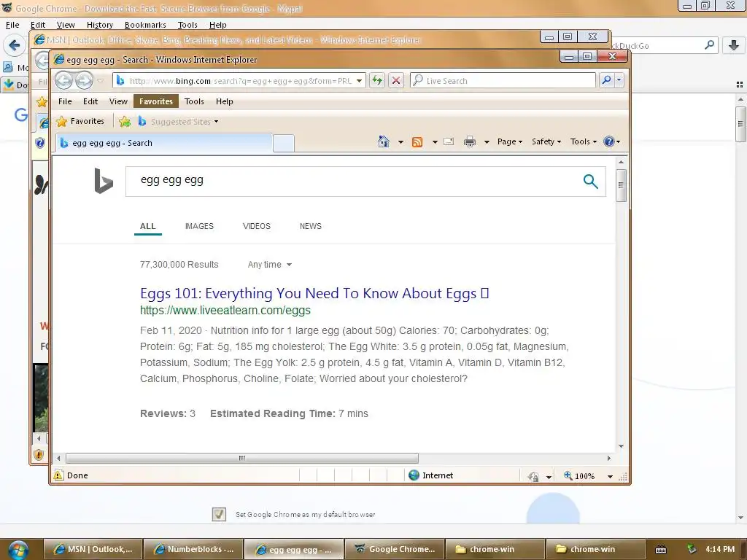Open the Tools command bar menu
The width and height of the screenshot is (747, 560).
point(583,141)
